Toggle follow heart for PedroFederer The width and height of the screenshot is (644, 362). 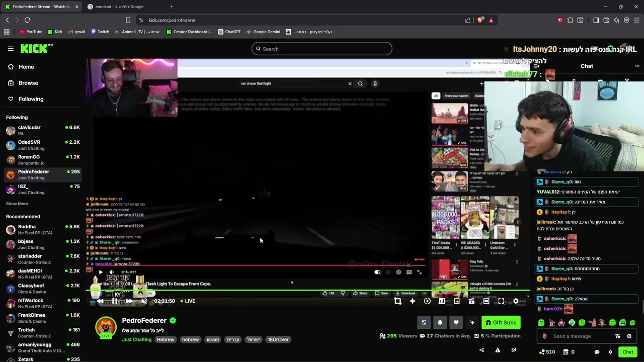(x=456, y=323)
